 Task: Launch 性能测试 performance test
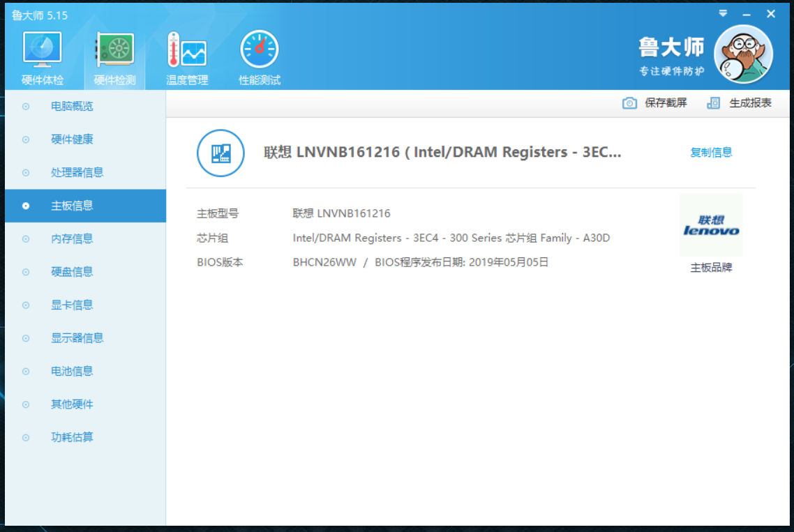[260, 58]
